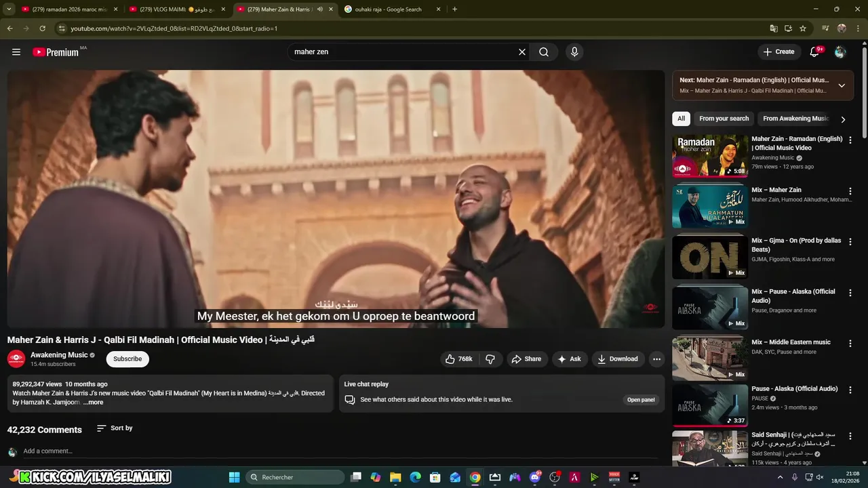Open the account avatar menu
The width and height of the screenshot is (868, 488).
pyautogui.click(x=840, y=52)
